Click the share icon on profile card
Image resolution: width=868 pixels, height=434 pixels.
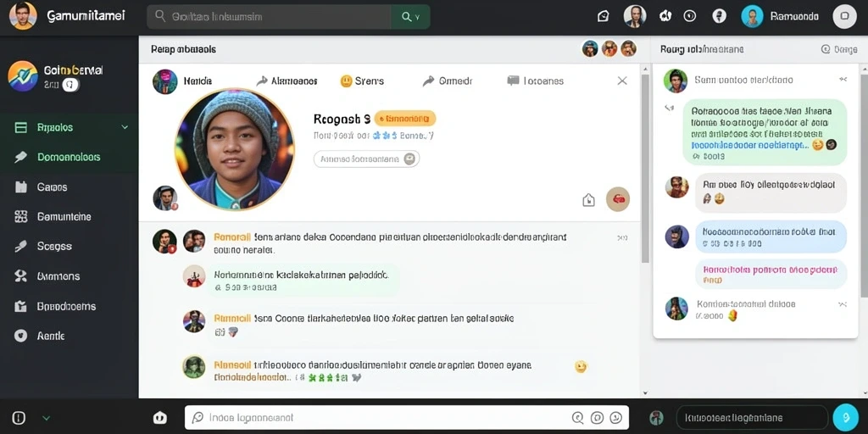[588, 200]
